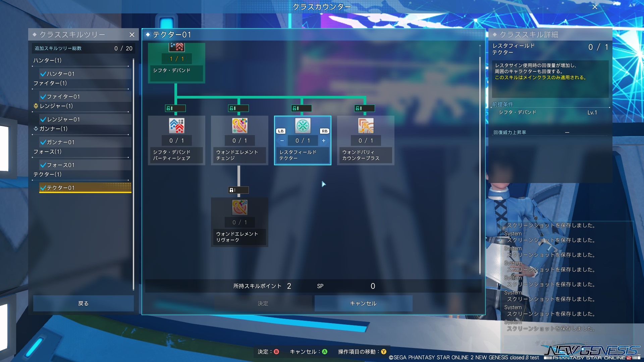Viewport: 644px width, 362px height.
Task: Click the locked Wand Element Revoke skill icon
Action: coord(239,207)
